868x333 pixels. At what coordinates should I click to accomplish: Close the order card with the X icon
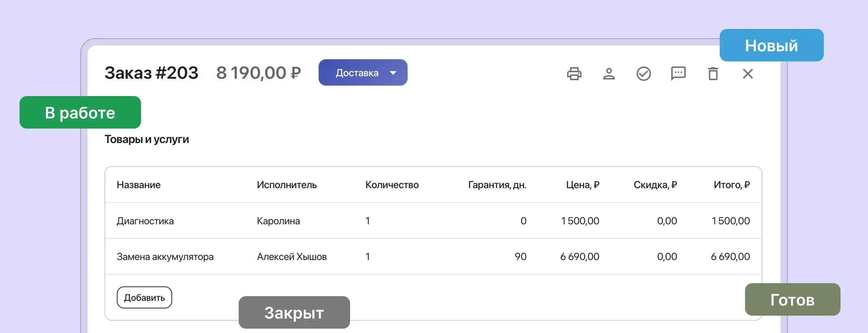pyautogui.click(x=748, y=73)
